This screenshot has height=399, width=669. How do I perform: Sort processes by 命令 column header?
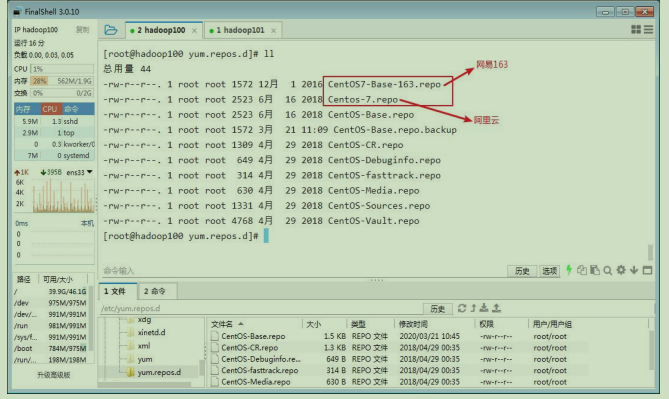(x=78, y=109)
